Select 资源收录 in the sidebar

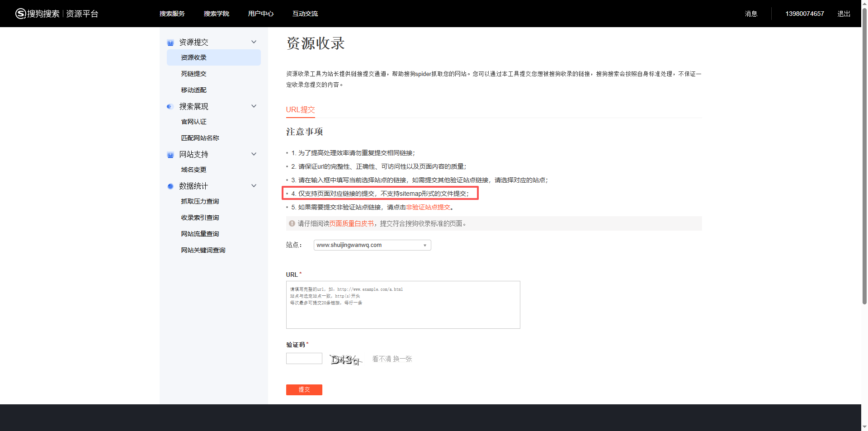tap(214, 57)
